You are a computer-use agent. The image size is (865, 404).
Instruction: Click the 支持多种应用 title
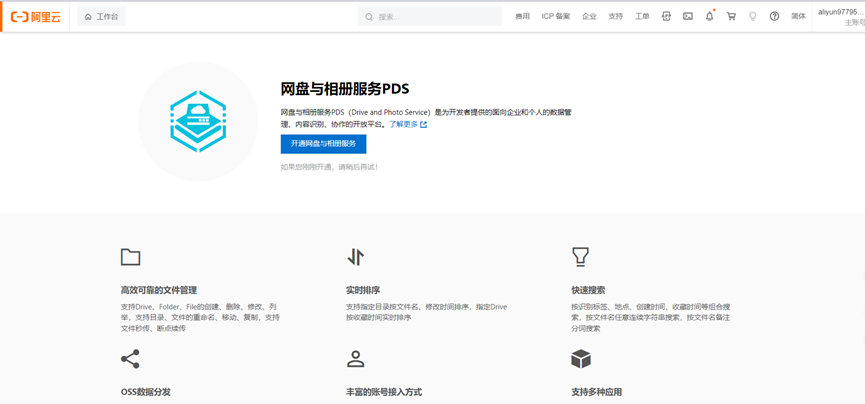596,392
